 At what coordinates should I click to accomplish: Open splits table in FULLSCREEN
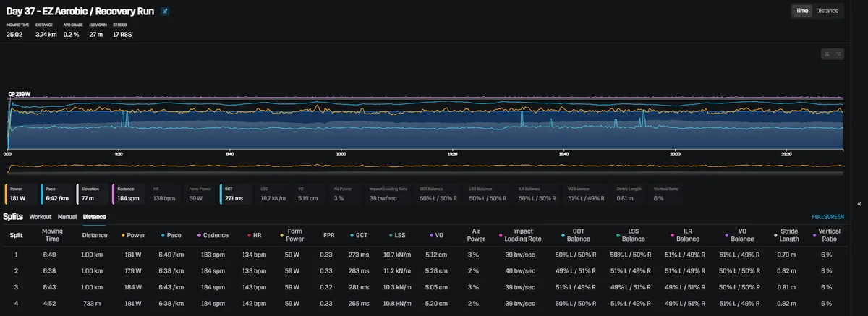(827, 216)
